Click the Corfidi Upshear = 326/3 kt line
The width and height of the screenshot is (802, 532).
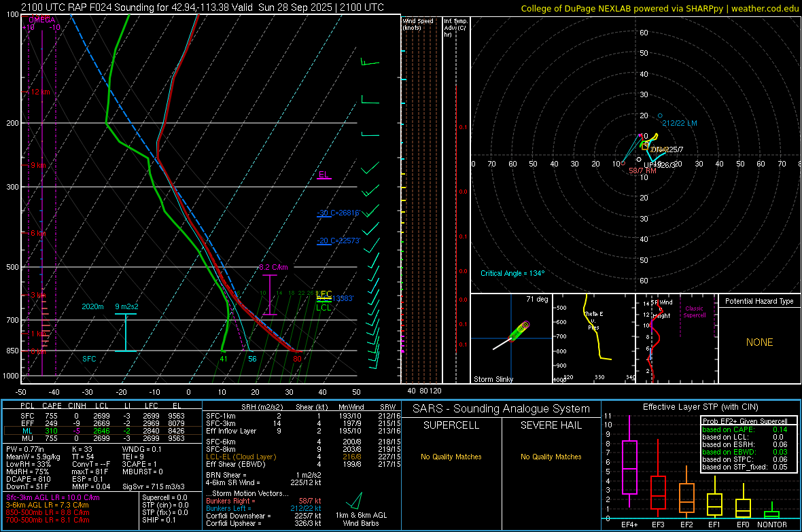tap(263, 523)
